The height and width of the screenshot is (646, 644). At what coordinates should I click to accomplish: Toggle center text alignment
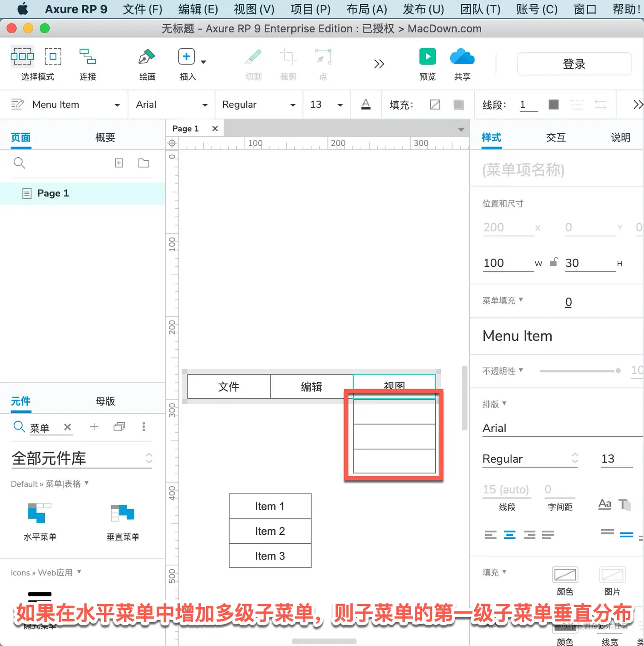[510, 535]
